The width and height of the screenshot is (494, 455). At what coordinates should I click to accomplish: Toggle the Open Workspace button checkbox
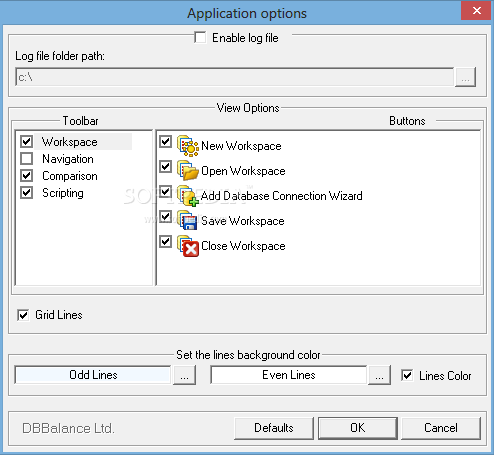pyautogui.click(x=166, y=166)
